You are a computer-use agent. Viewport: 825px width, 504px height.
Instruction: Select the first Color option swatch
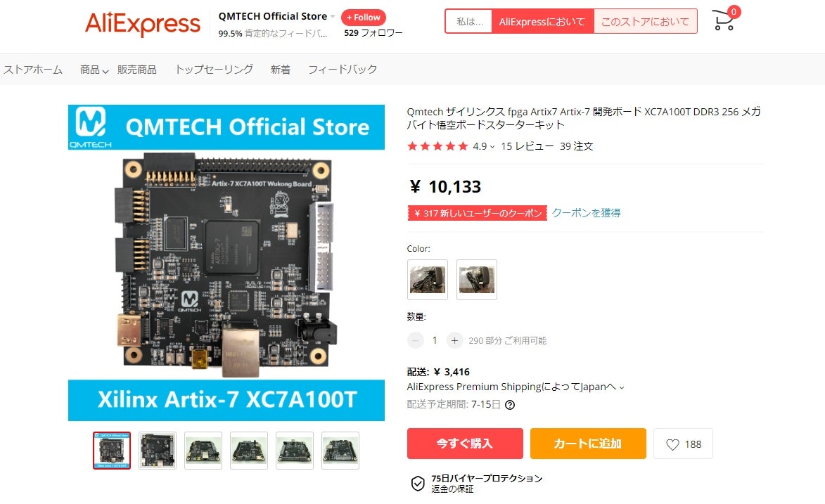427,279
